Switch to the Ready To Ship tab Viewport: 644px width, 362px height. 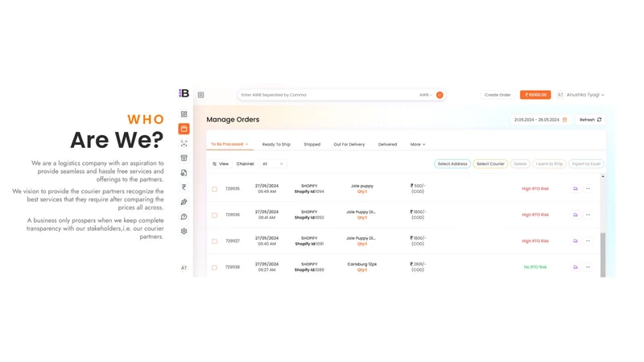pyautogui.click(x=276, y=145)
